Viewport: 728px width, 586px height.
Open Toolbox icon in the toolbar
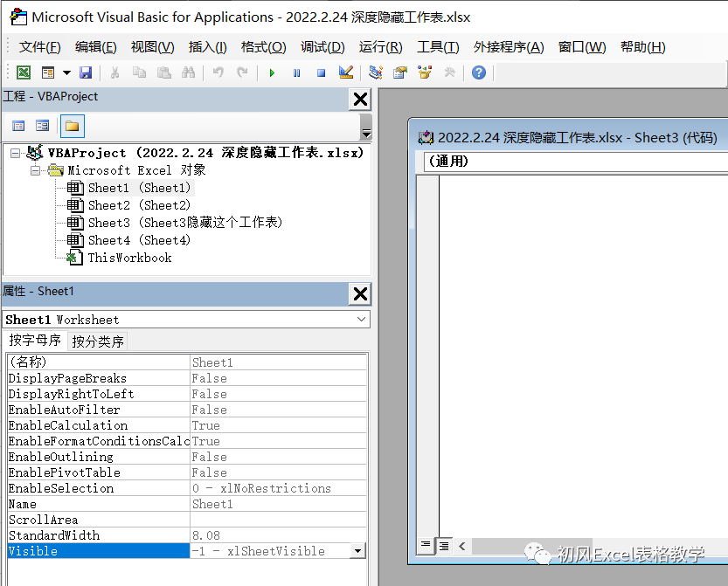point(449,72)
